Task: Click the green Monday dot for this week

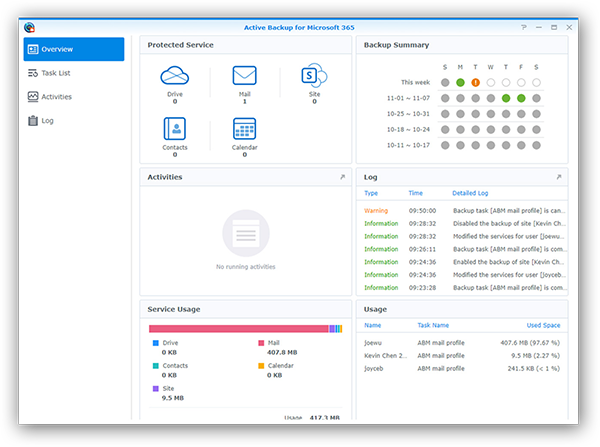Action: (460, 82)
